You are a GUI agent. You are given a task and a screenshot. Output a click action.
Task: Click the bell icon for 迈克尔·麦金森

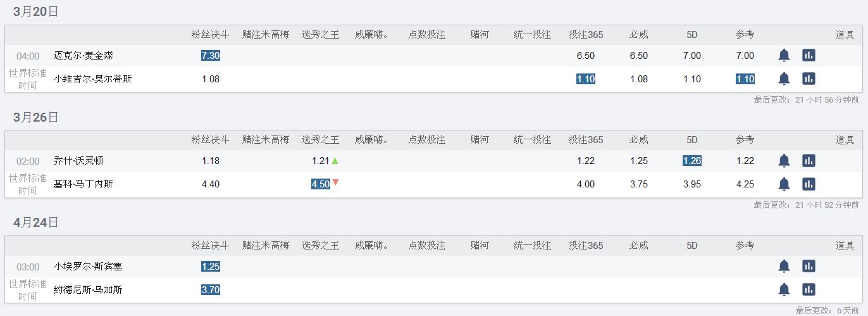click(x=784, y=56)
